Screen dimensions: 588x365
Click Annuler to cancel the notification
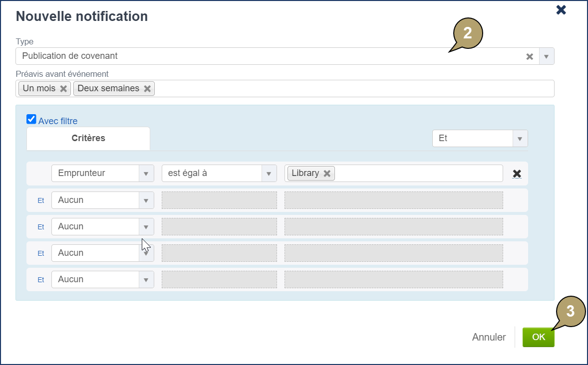[x=489, y=337]
